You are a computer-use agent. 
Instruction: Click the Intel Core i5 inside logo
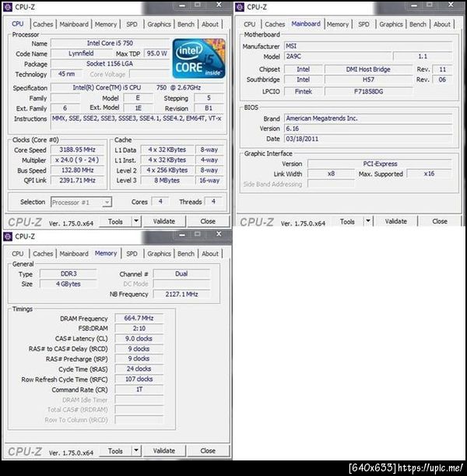pyautogui.click(x=199, y=58)
